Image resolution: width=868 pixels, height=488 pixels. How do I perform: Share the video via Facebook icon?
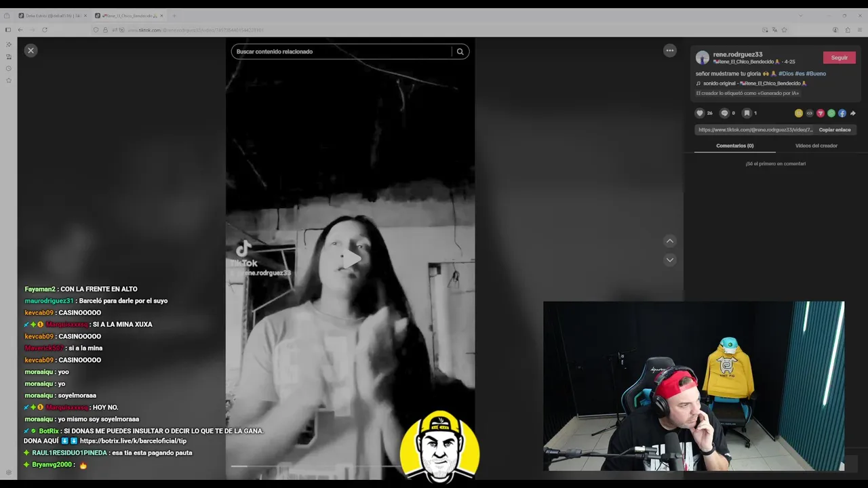842,113
